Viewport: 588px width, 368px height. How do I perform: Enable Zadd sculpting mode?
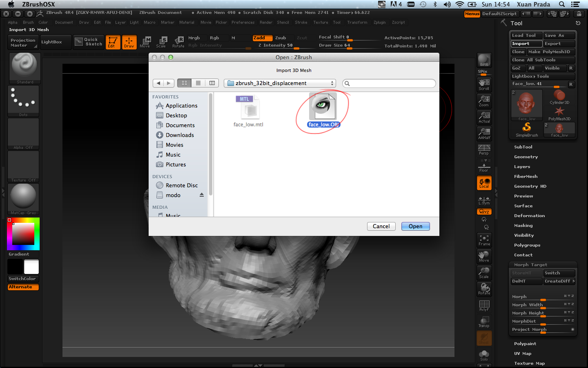click(262, 38)
